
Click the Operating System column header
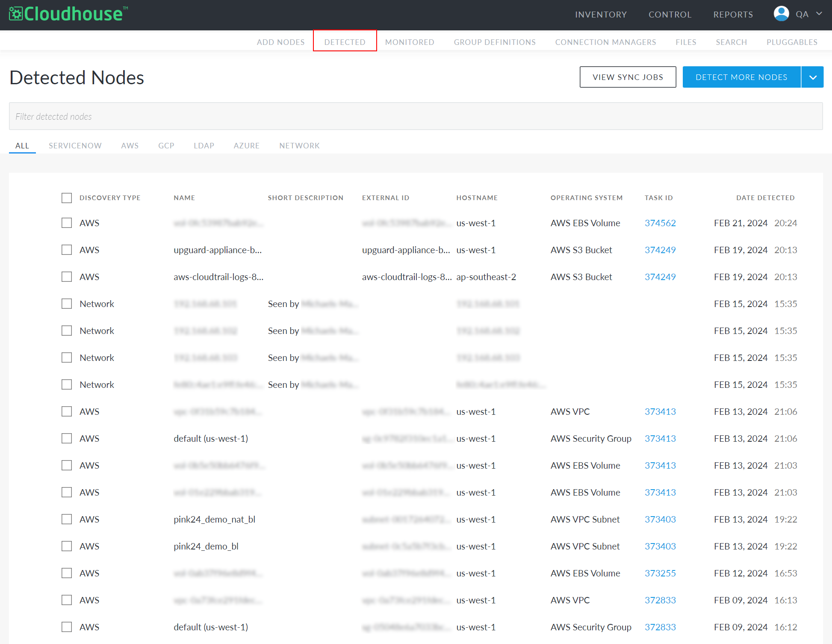[587, 198]
